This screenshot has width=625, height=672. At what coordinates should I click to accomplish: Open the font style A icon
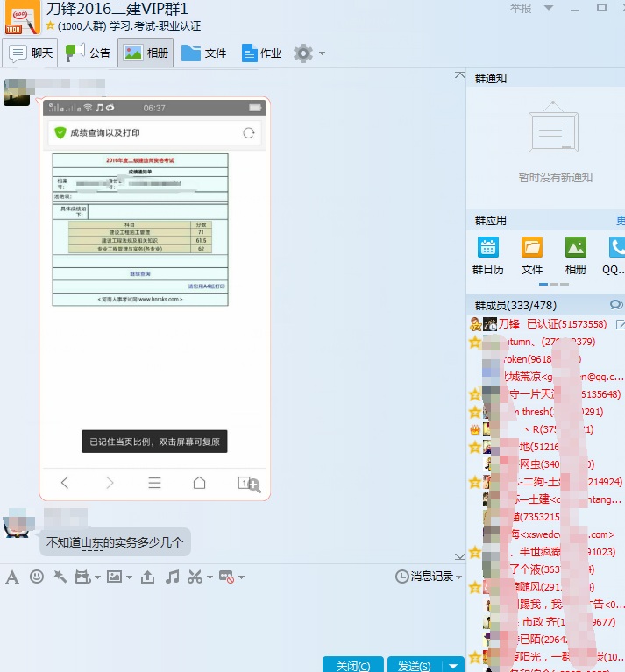click(12, 577)
